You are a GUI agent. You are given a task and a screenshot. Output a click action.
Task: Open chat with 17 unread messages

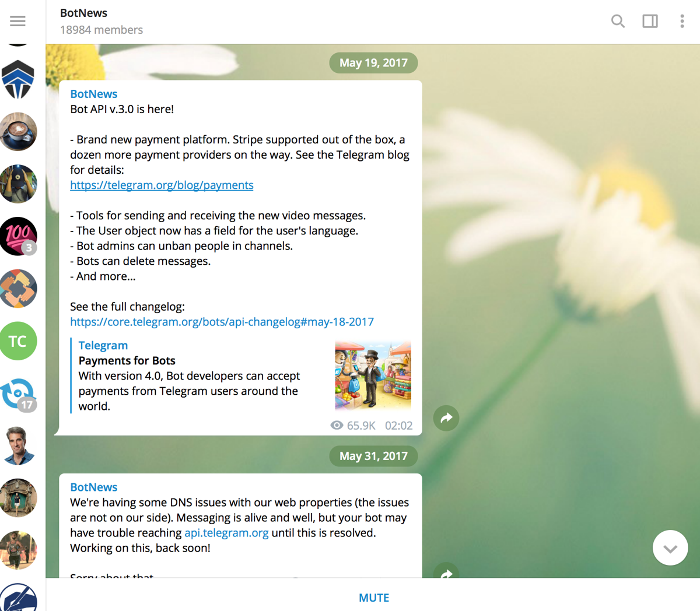pyautogui.click(x=18, y=394)
